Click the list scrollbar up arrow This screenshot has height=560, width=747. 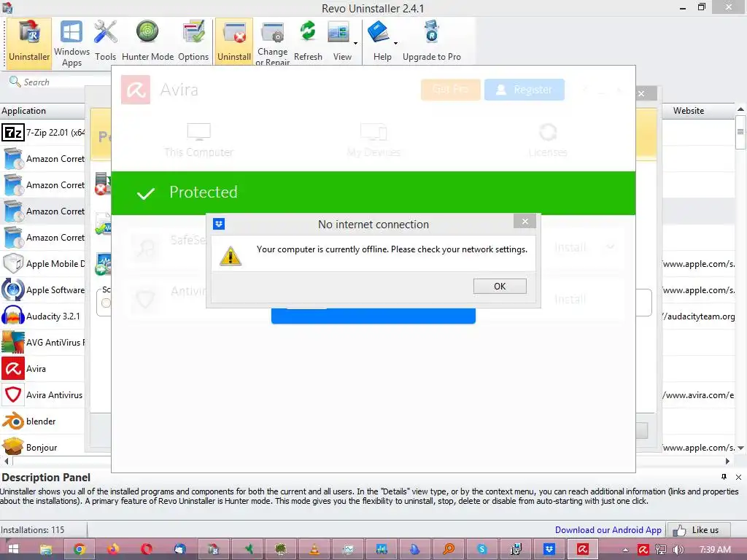pos(741,109)
